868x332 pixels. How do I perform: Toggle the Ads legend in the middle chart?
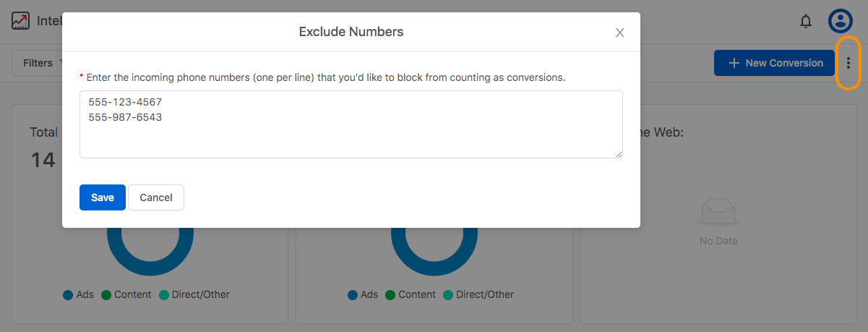click(x=363, y=294)
